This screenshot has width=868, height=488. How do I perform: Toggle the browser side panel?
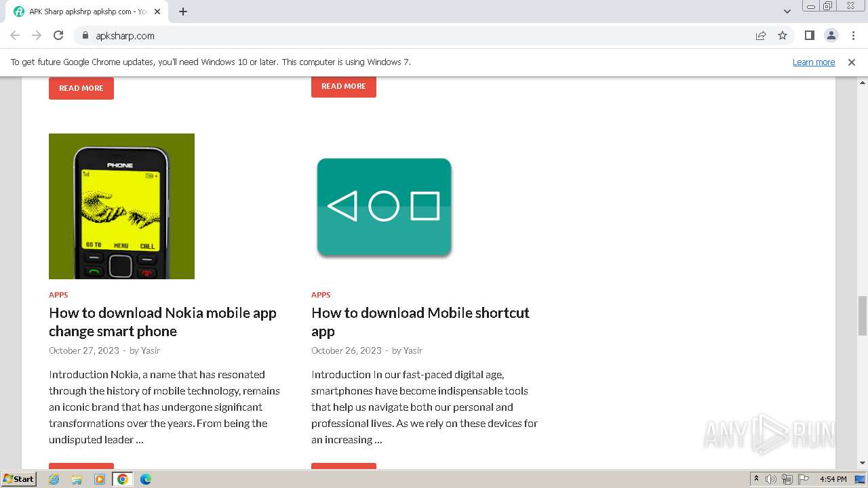point(809,35)
